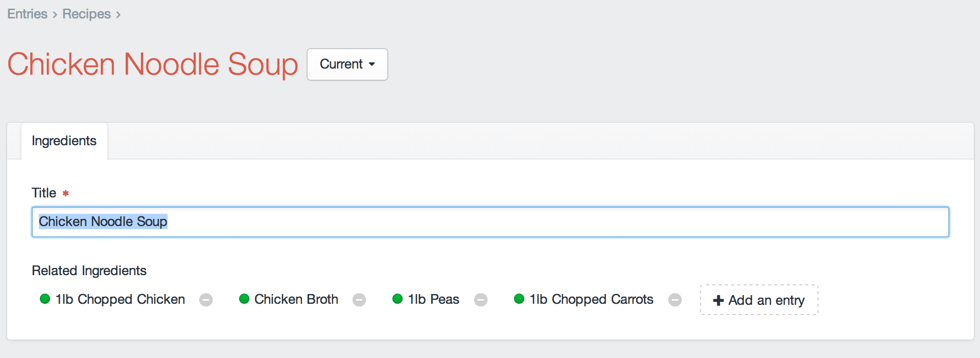Viewport: 980px width, 358px height.
Task: Remove the 1lb Chopped Chicken entry
Action: tap(206, 300)
